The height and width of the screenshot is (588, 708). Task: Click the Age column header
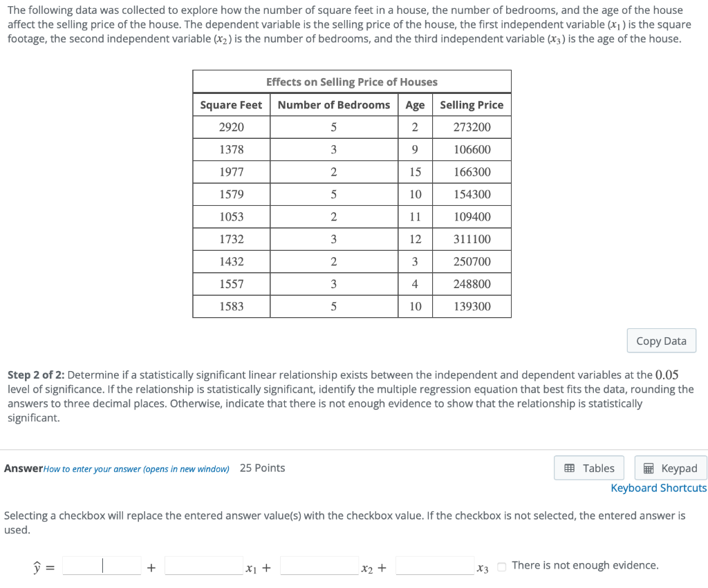pos(415,104)
